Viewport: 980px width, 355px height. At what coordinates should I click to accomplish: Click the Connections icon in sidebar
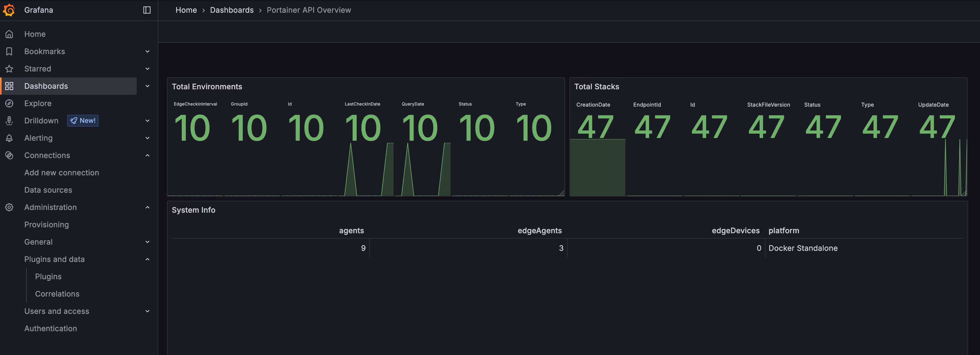[x=9, y=155]
